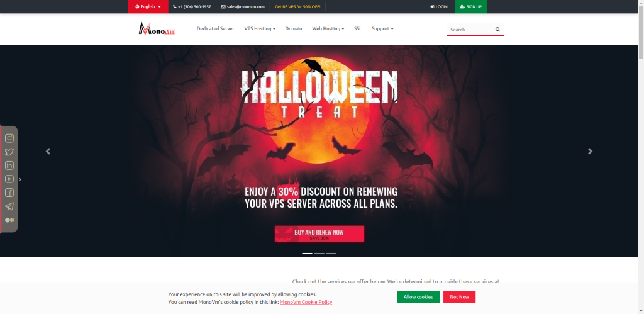Select the SSL menu item
The width and height of the screenshot is (644, 314).
pyautogui.click(x=358, y=29)
